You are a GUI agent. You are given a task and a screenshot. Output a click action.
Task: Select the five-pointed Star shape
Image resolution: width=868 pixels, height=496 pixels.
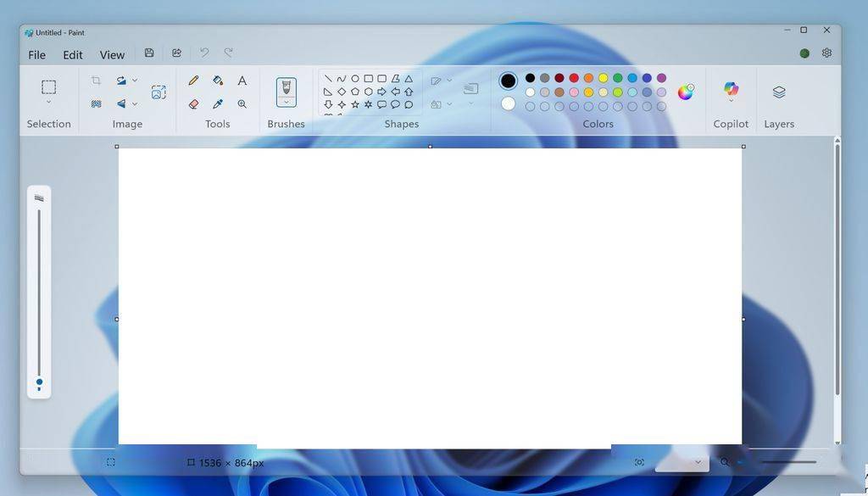point(354,104)
